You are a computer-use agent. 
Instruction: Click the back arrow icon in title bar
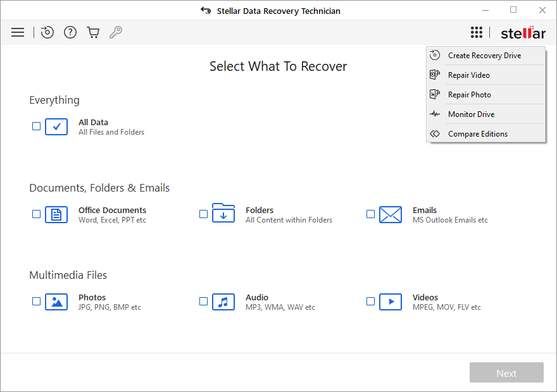pyautogui.click(x=206, y=10)
